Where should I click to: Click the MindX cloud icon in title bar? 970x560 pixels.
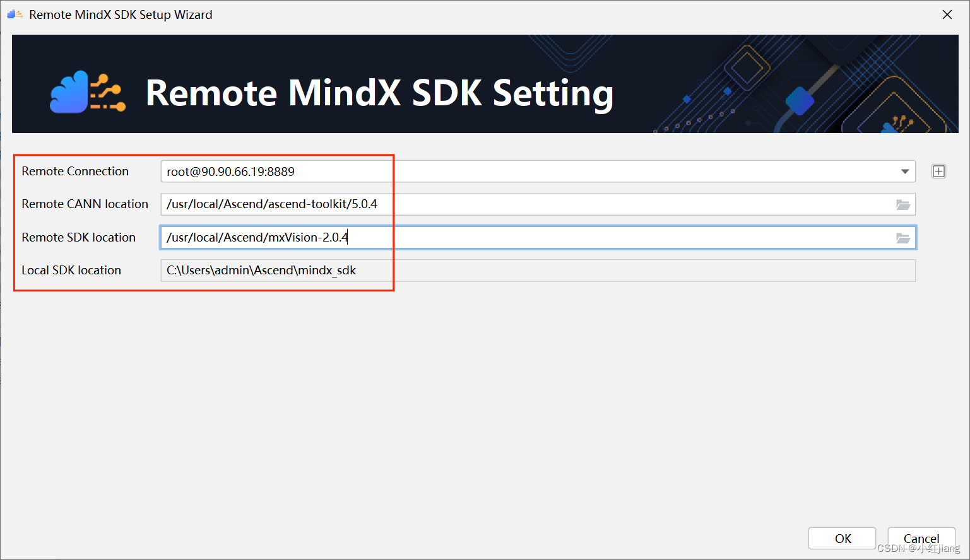[x=15, y=14]
